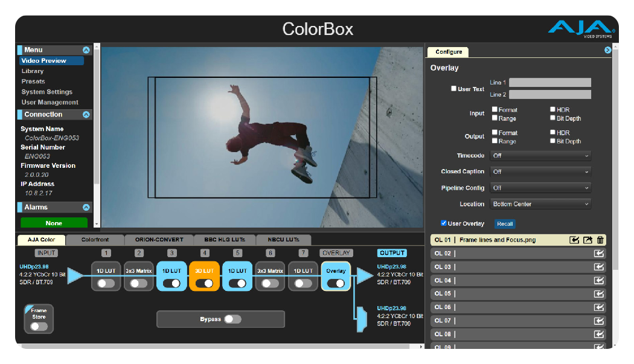Check Output HDR checkbox
This screenshot has width=634, height=364.
[x=552, y=132]
